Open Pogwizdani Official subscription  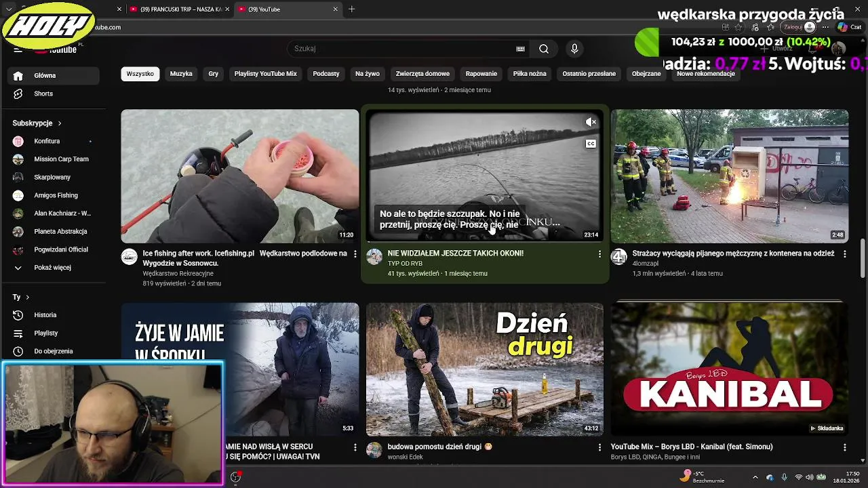click(54, 249)
